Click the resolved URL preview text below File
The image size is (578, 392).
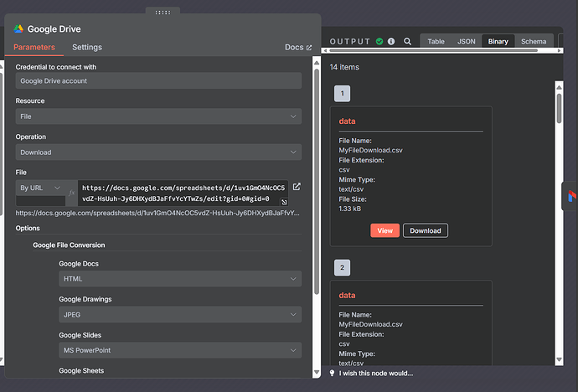click(157, 213)
